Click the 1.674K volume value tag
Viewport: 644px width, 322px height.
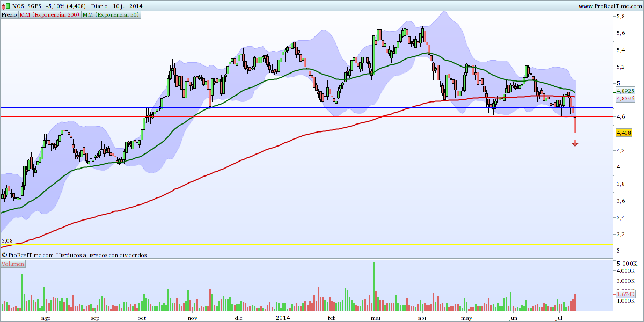tap(625, 294)
